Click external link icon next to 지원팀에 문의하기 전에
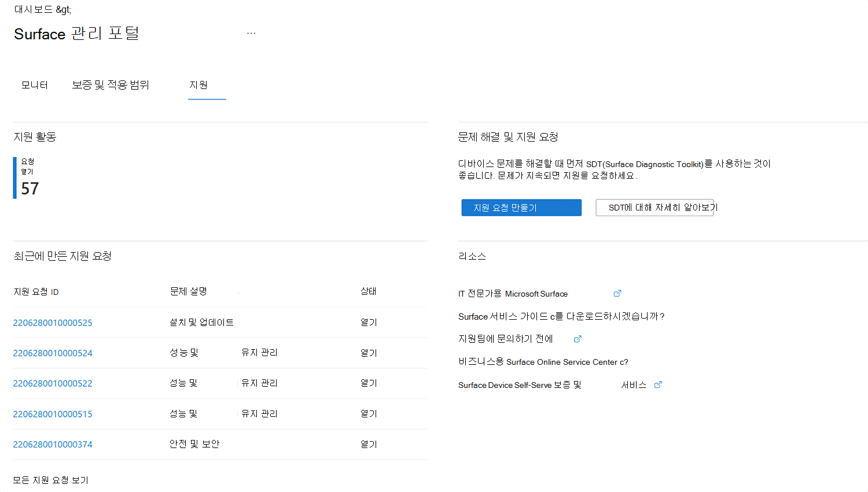 (x=578, y=339)
